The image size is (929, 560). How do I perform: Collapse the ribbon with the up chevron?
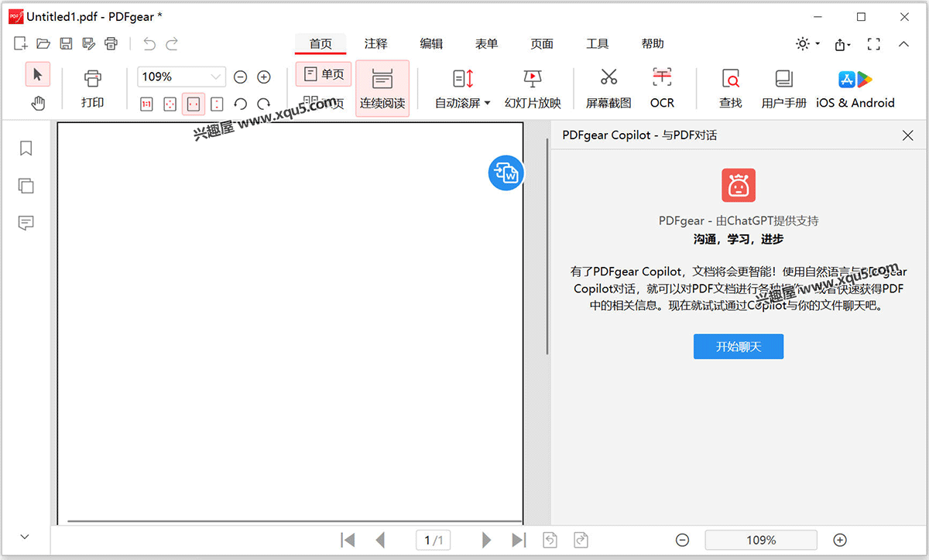pyautogui.click(x=903, y=44)
